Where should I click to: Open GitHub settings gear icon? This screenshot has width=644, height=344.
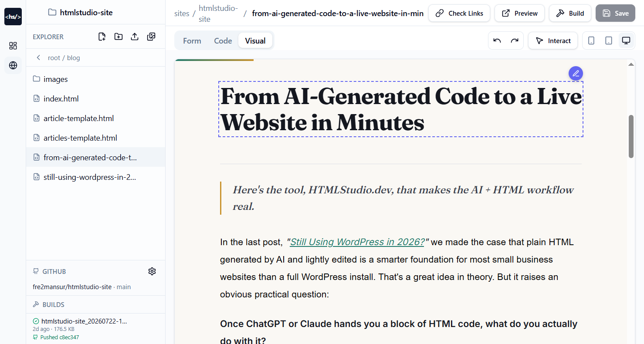pyautogui.click(x=152, y=271)
